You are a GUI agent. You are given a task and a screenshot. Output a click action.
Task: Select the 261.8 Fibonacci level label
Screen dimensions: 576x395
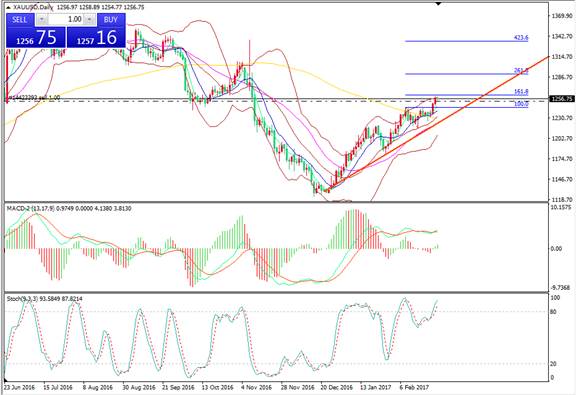pos(521,71)
